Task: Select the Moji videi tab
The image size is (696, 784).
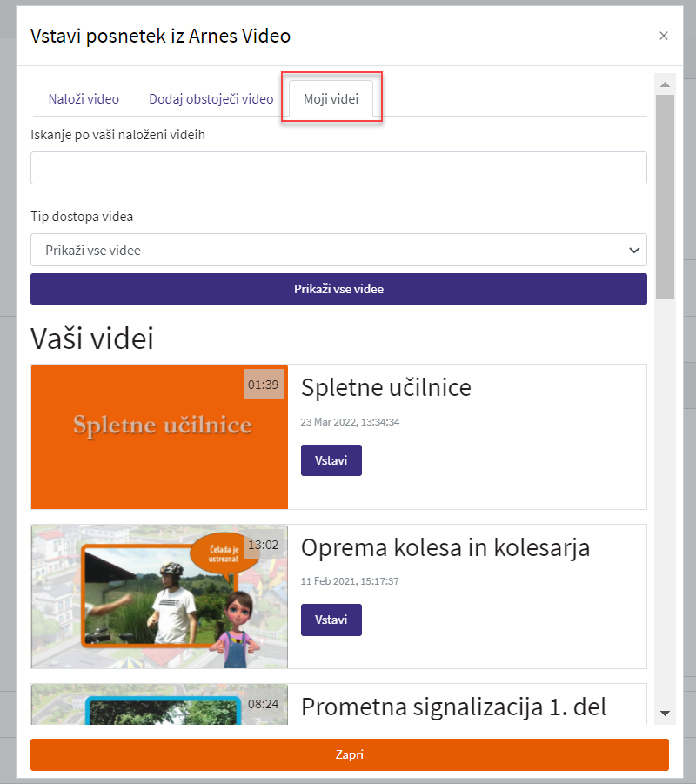Action: tap(331, 98)
